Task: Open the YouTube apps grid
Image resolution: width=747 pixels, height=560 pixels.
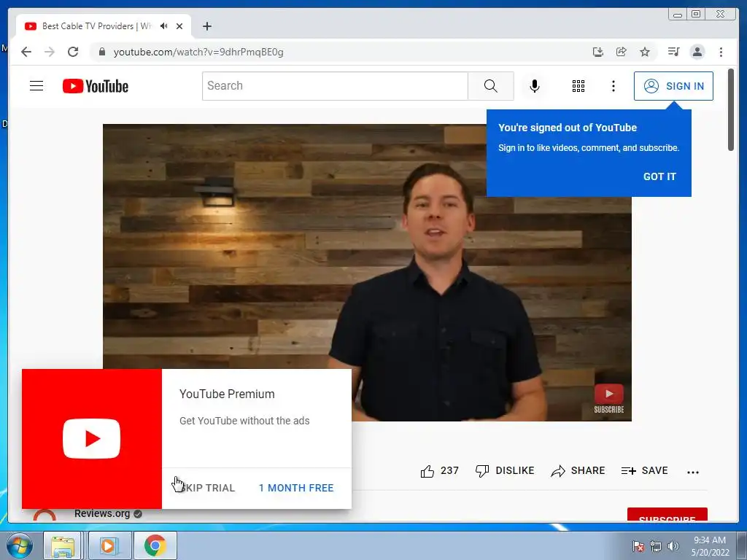Action: [578, 86]
